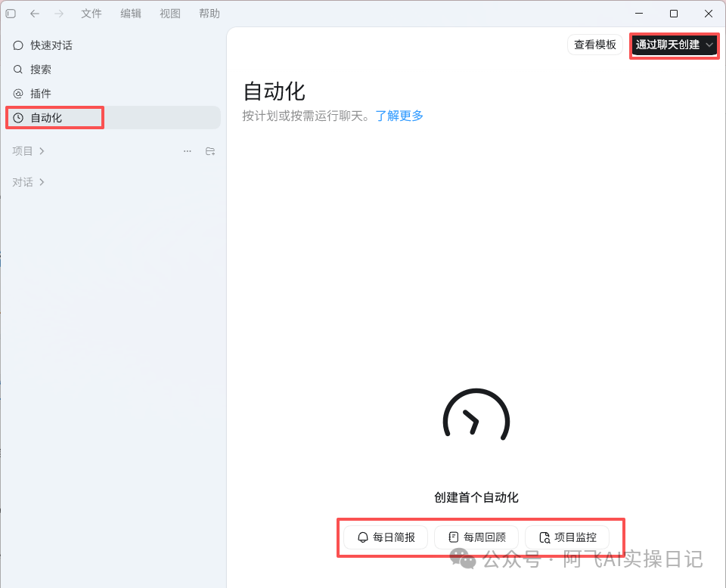Open the 帮助 menu
Image resolution: width=726 pixels, height=588 pixels.
coord(209,14)
